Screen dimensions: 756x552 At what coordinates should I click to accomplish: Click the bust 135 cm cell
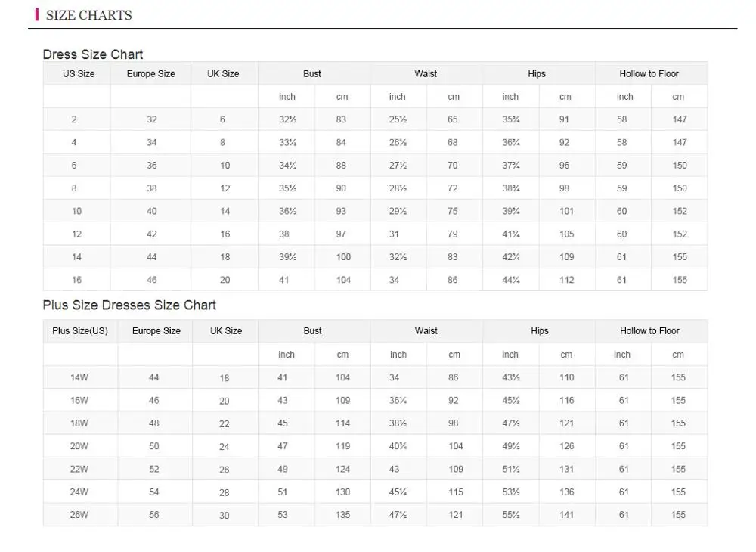(342, 515)
